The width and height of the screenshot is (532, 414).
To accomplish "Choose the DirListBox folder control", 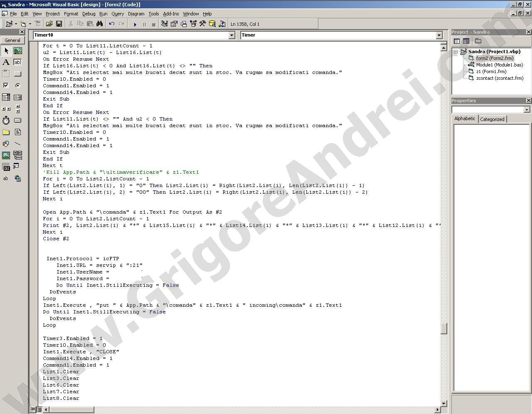I will (6, 132).
